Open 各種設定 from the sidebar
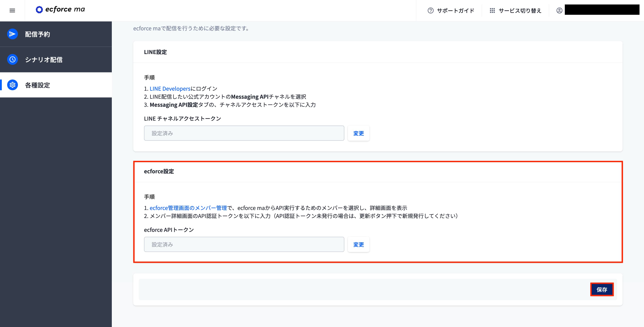644x327 pixels. click(x=37, y=85)
